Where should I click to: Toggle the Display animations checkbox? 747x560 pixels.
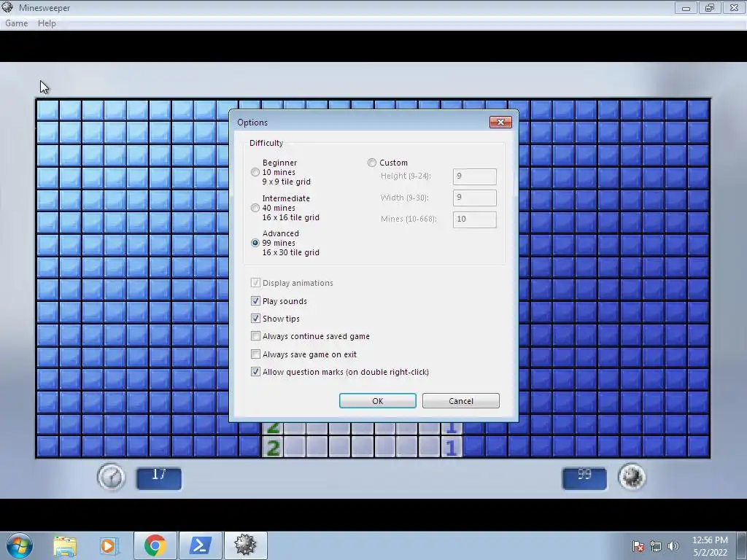click(x=255, y=283)
